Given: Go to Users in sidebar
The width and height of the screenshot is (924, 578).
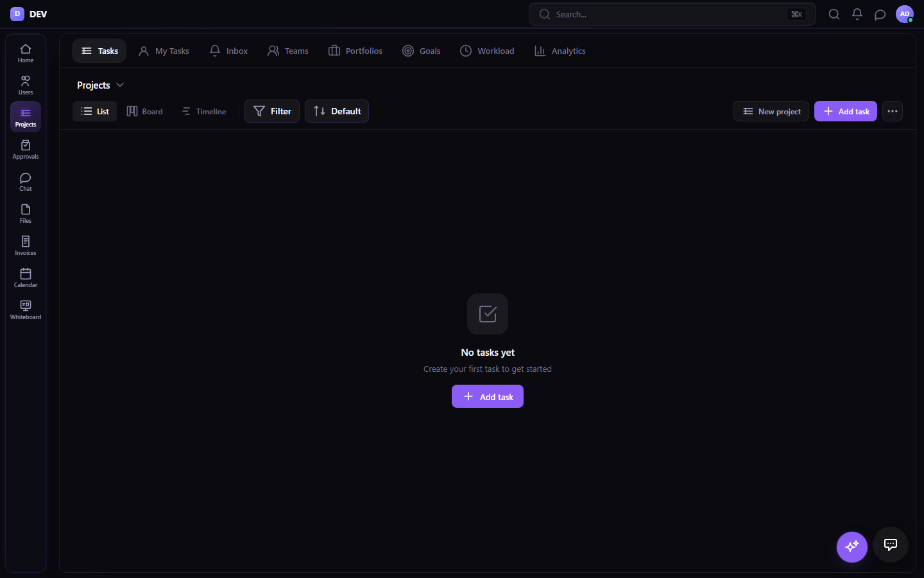Looking at the screenshot, I should 26,85.
